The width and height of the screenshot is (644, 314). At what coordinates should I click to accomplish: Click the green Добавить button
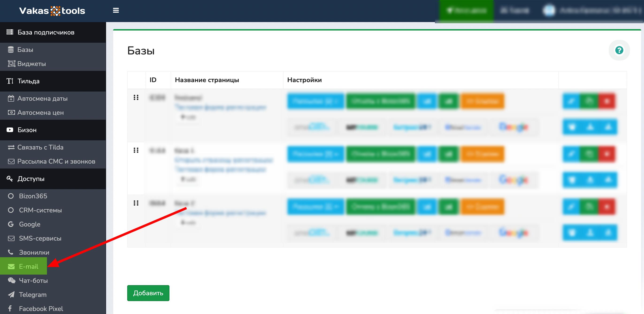click(148, 293)
